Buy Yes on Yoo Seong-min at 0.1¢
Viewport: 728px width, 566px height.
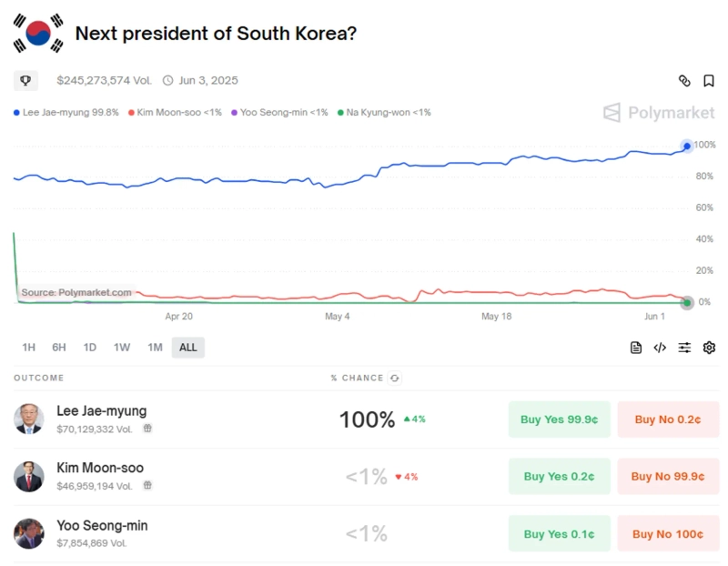[559, 534]
